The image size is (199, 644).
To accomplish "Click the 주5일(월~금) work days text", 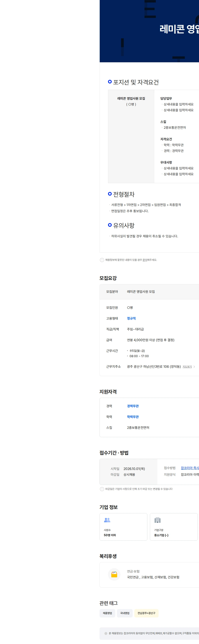I will [137, 351].
